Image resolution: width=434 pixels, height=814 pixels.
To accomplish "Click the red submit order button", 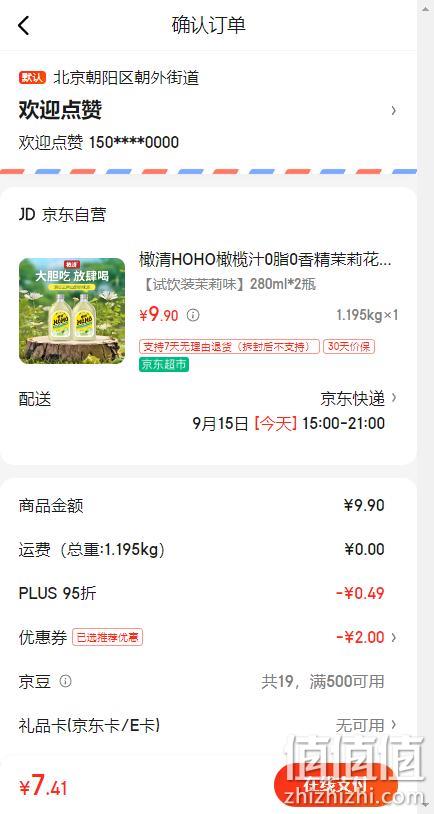I will tap(335, 786).
